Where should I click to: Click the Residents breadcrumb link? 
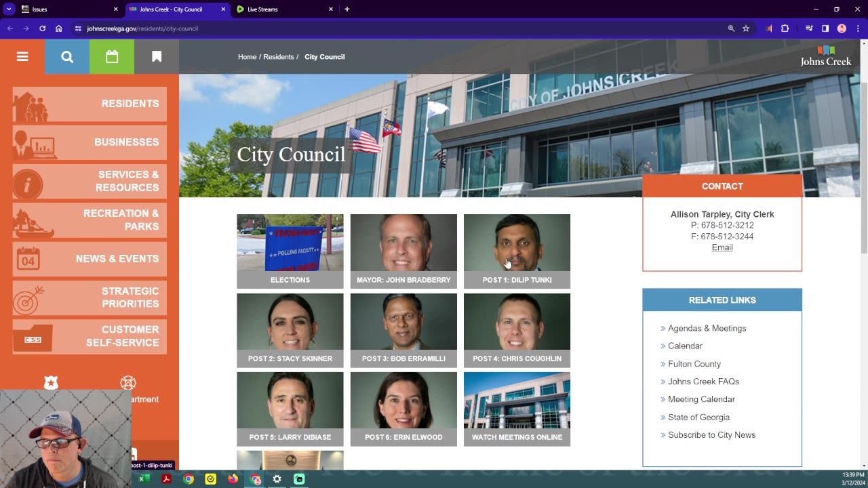click(x=279, y=57)
